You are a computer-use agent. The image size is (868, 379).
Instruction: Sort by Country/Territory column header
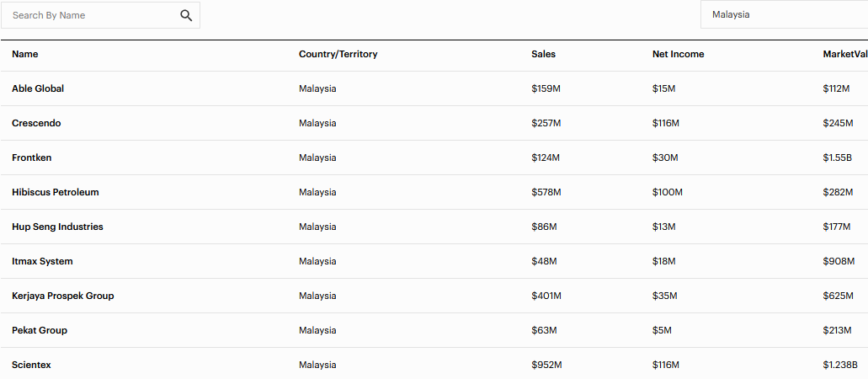click(338, 54)
